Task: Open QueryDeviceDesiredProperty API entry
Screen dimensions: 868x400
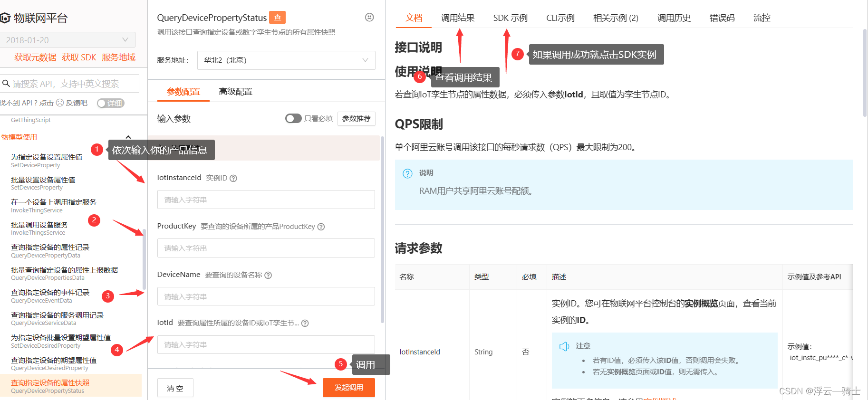Action: click(54, 364)
